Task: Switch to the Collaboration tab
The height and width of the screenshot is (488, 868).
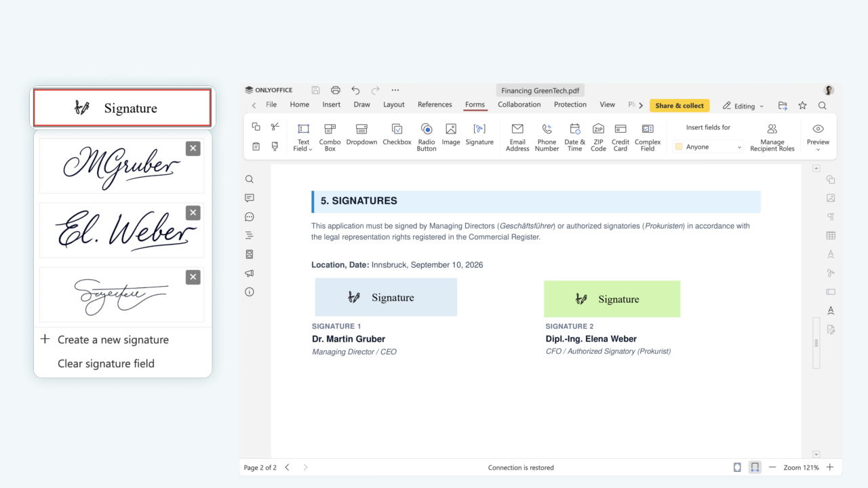Action: tap(519, 105)
